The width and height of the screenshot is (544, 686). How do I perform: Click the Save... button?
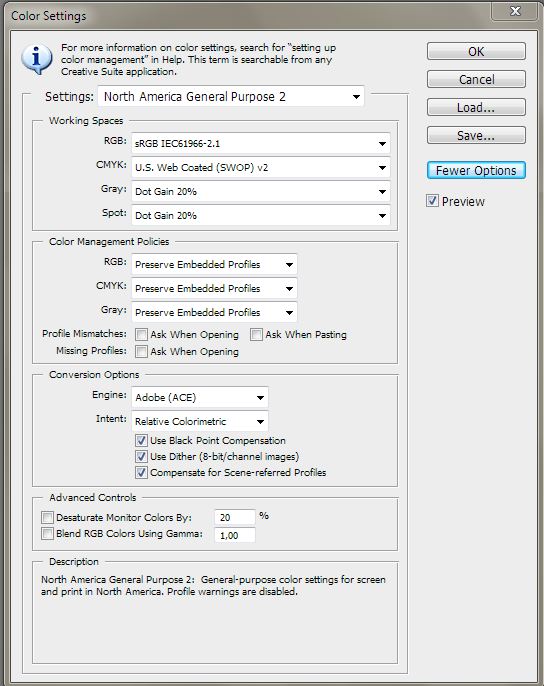coord(476,135)
